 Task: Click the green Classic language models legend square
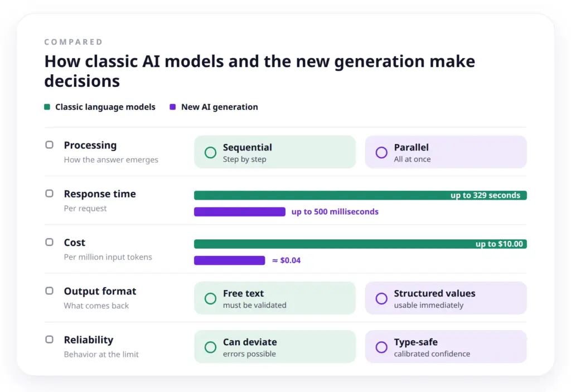point(47,107)
